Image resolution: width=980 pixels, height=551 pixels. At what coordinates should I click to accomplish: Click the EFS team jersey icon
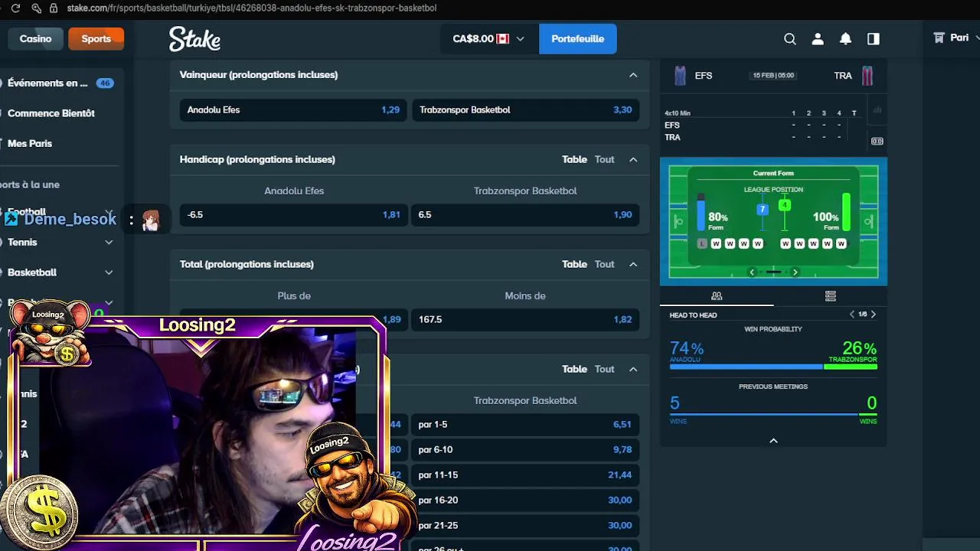pyautogui.click(x=680, y=76)
